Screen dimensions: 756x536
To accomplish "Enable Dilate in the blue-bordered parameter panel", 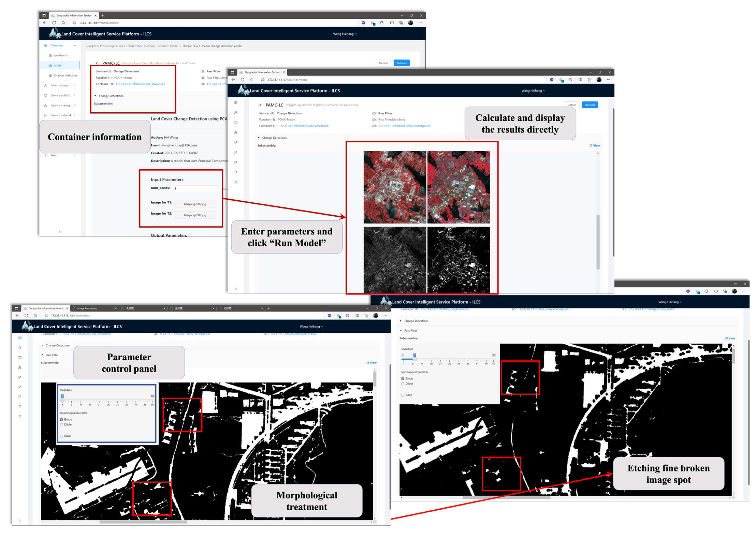I will (x=62, y=425).
